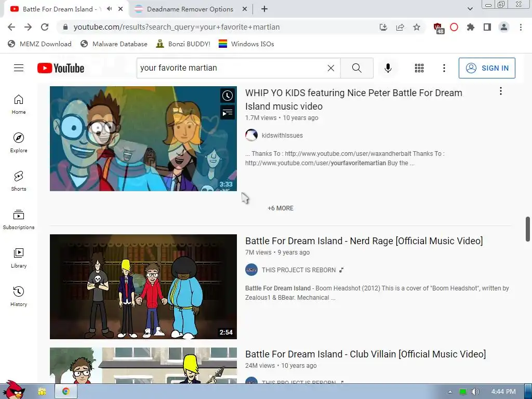The image size is (532, 399).
Task: Play the Club Villain video thumbnail
Action: [x=143, y=365]
